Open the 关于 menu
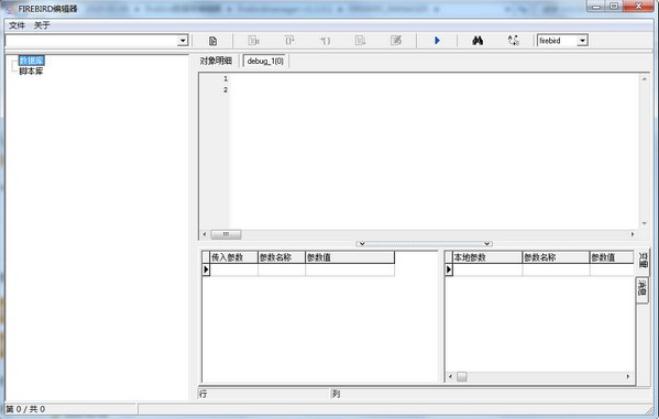This screenshot has width=659, height=419. (x=42, y=25)
